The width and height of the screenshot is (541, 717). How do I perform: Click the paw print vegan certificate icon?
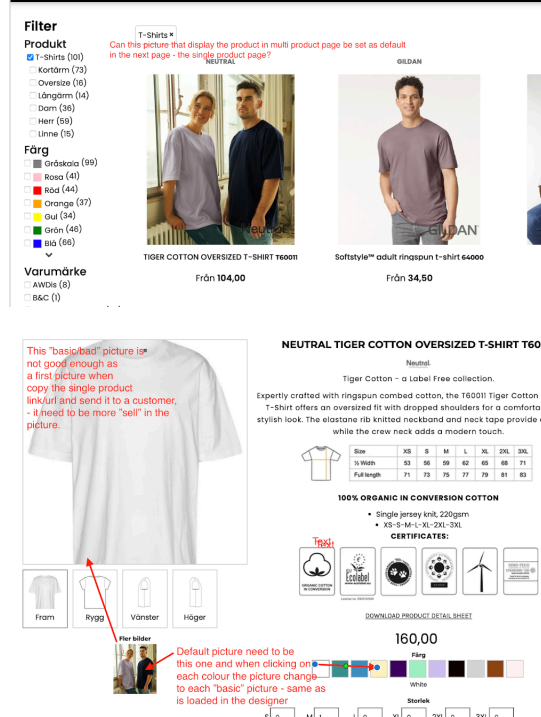point(398,571)
